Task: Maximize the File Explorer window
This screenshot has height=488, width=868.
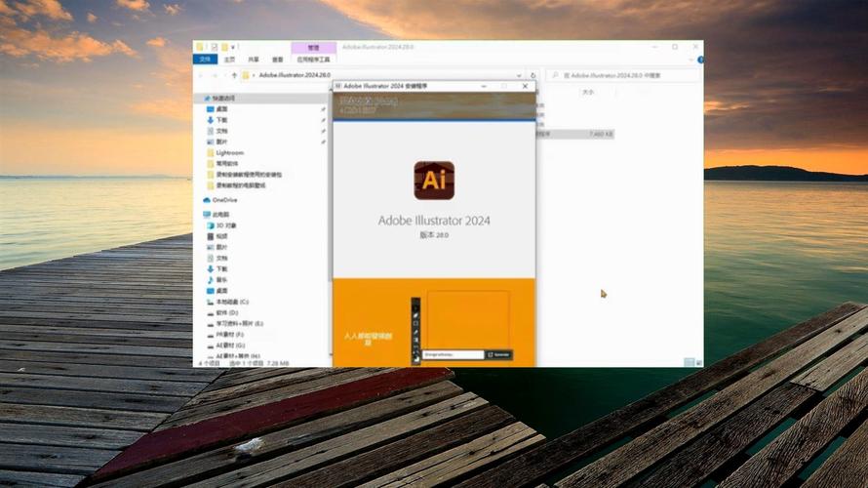Action: (x=675, y=47)
